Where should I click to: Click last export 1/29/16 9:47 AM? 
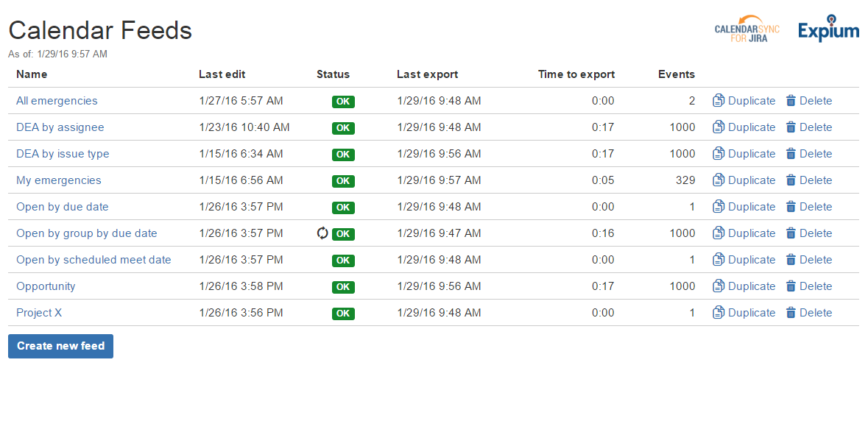point(439,233)
